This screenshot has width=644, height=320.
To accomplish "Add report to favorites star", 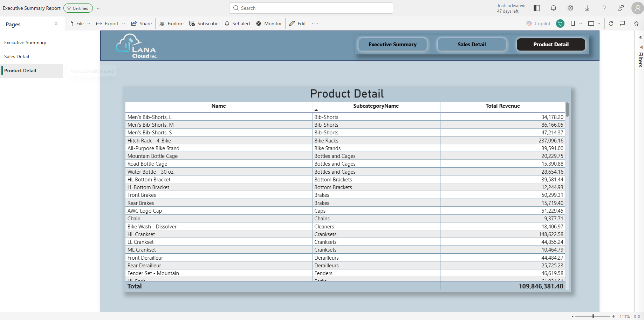I will click(x=636, y=24).
